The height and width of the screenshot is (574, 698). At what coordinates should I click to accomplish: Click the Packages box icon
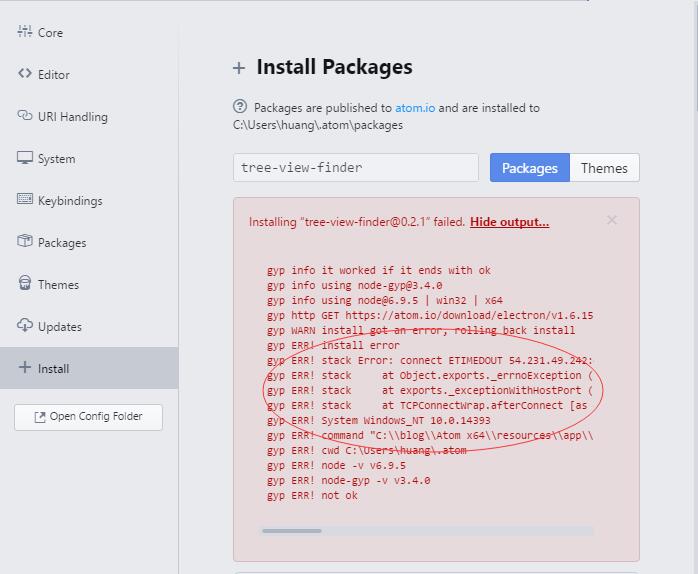pos(24,241)
